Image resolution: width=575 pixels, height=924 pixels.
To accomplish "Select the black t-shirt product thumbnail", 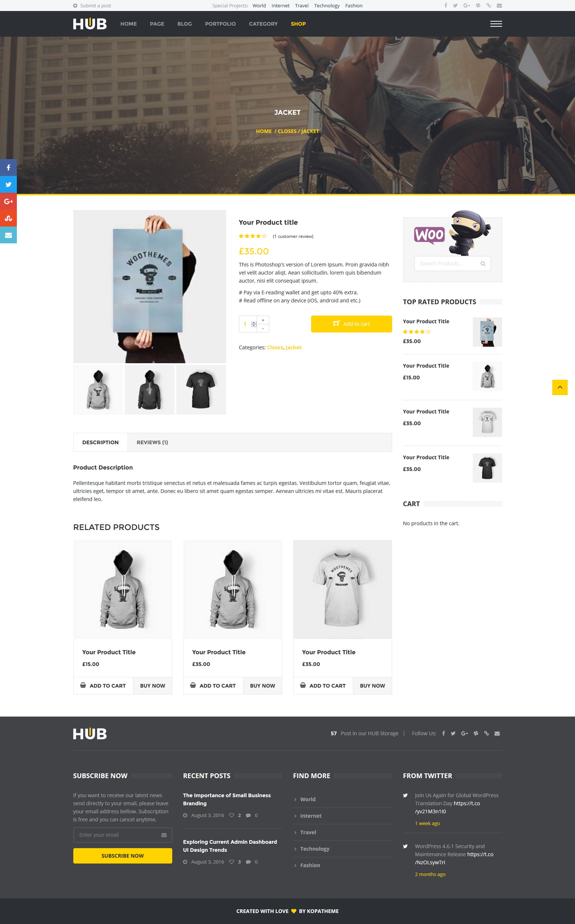I will [201, 390].
